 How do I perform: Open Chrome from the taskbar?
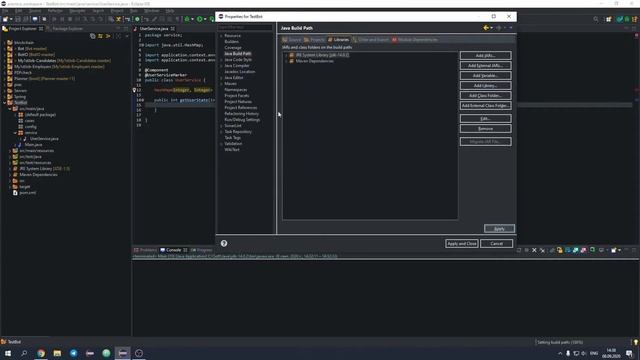[41, 353]
